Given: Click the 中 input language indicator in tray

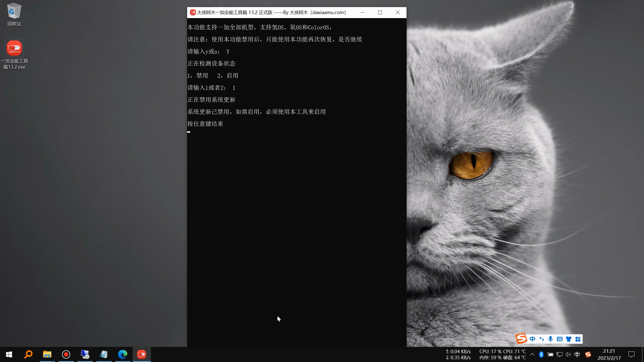Looking at the screenshot, I should click(x=577, y=354).
